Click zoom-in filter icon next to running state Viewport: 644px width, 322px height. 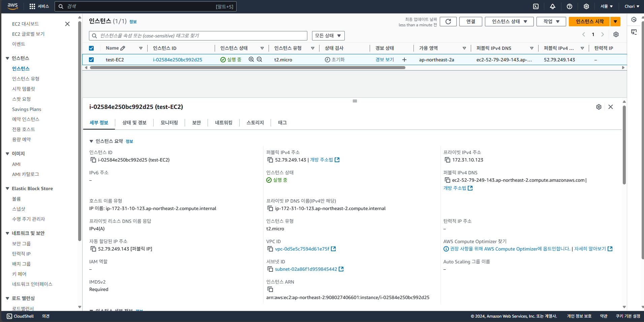[251, 59]
